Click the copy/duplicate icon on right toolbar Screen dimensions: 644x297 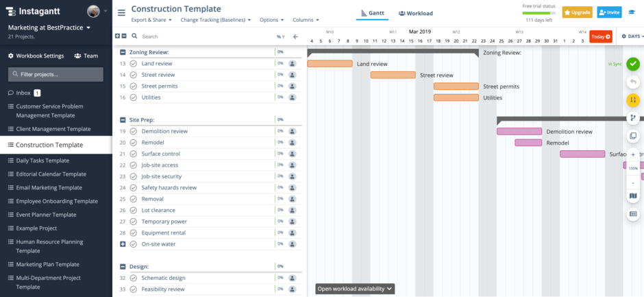633,135
